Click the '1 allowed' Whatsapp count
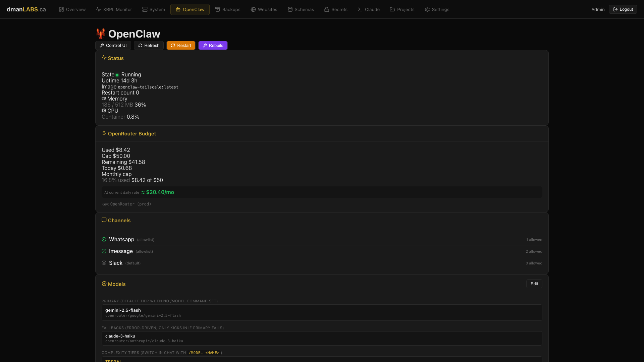This screenshot has width=644, height=362. click(x=534, y=240)
